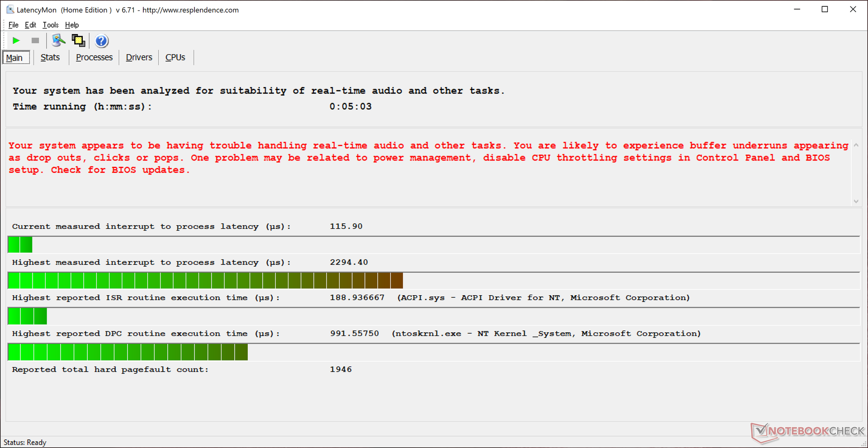The image size is (868, 448).
Task: Select highest latency value 2294.40
Action: [x=349, y=262]
